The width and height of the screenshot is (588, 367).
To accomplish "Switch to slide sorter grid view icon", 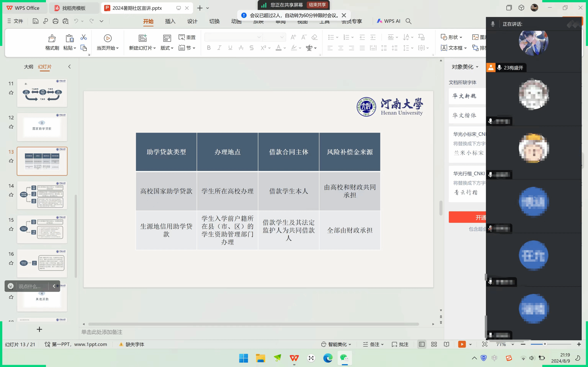I will 434,344.
